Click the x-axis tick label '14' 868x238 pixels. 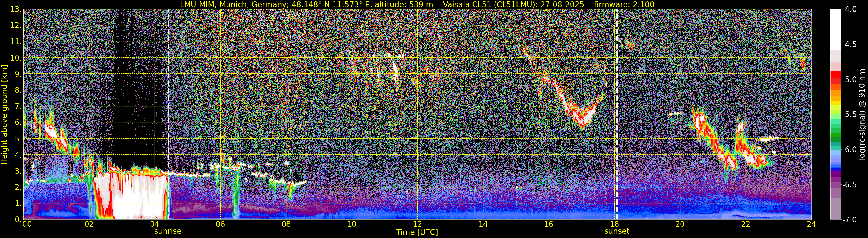(x=483, y=224)
